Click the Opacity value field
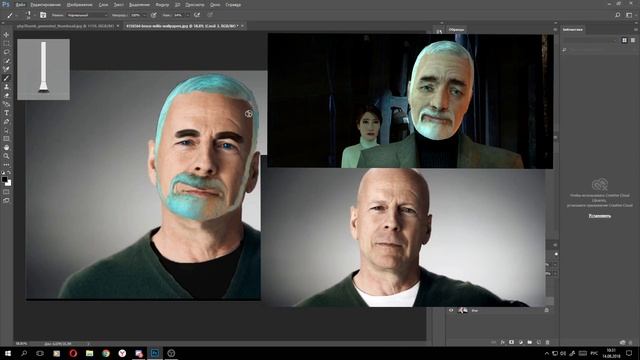 pyautogui.click(x=136, y=15)
